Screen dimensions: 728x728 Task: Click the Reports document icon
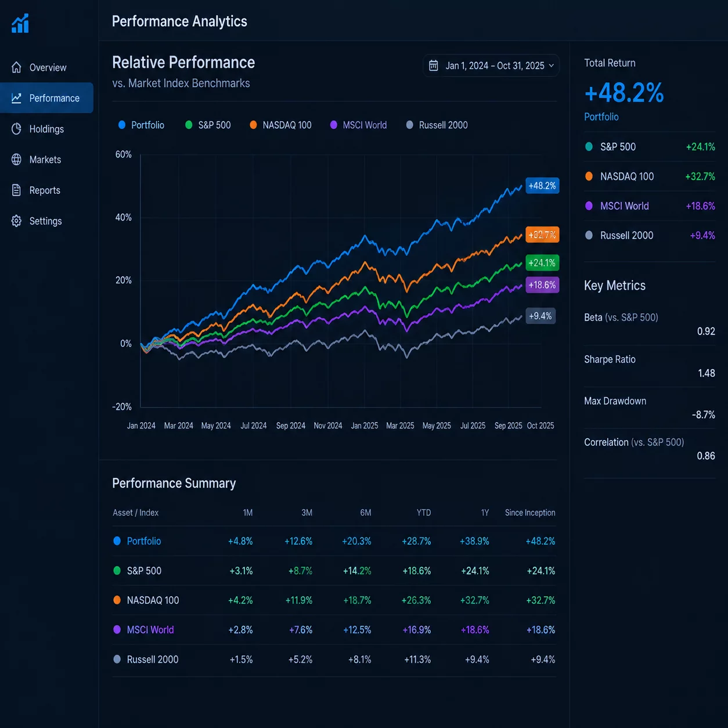[x=17, y=190]
